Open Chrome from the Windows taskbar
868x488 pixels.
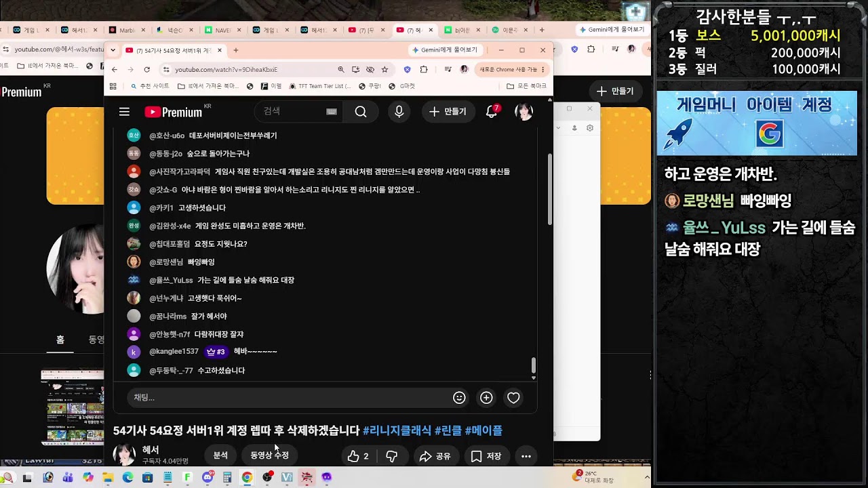[247, 477]
